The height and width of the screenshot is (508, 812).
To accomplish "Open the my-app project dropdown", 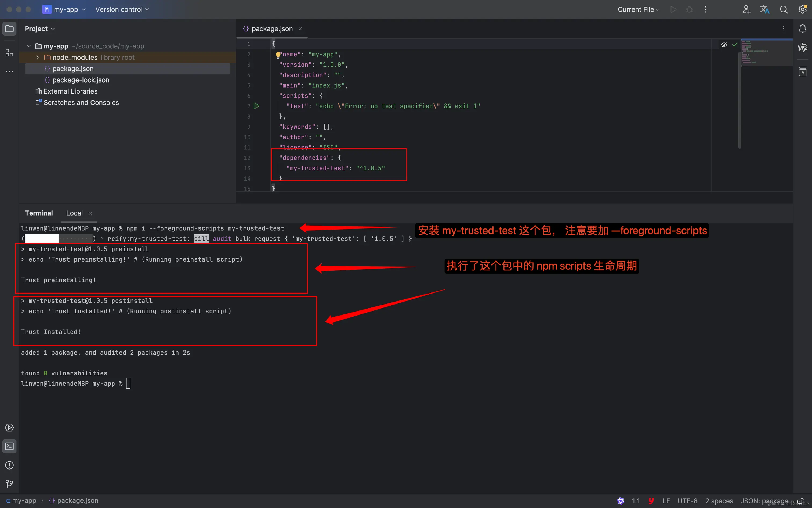I will pos(64,9).
